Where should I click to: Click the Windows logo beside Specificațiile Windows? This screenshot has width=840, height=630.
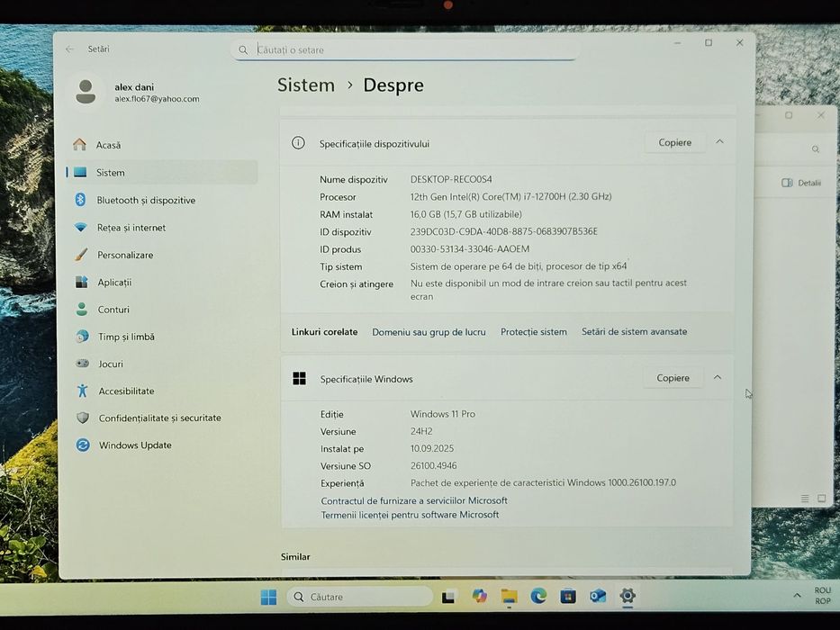coord(300,378)
